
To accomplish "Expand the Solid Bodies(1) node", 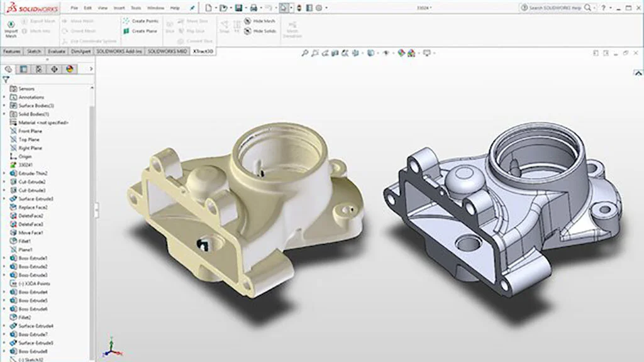I will click(4, 114).
